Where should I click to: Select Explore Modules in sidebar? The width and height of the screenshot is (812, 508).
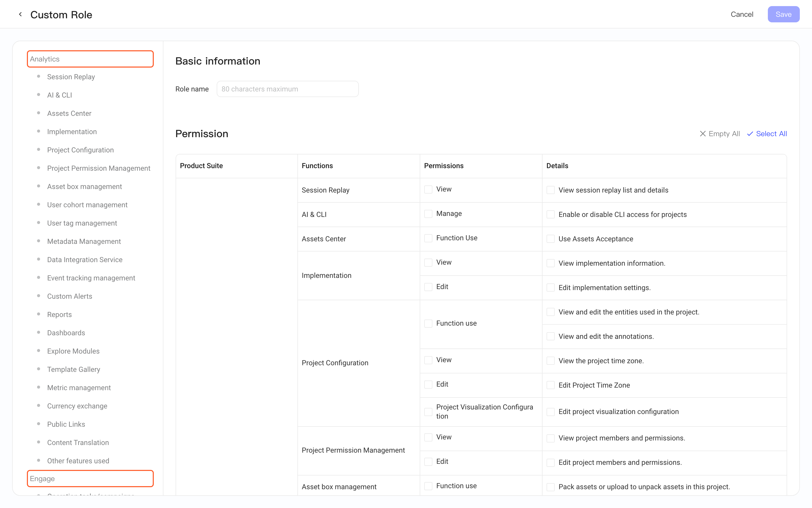coord(73,351)
